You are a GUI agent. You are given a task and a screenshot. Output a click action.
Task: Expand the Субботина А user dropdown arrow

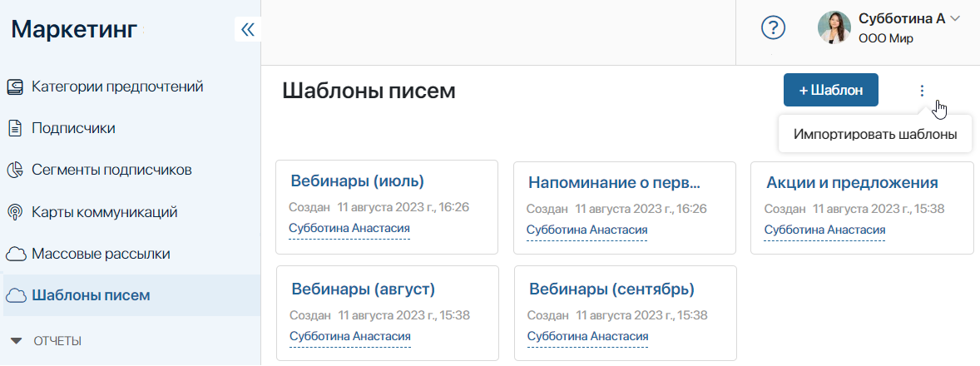point(954,19)
